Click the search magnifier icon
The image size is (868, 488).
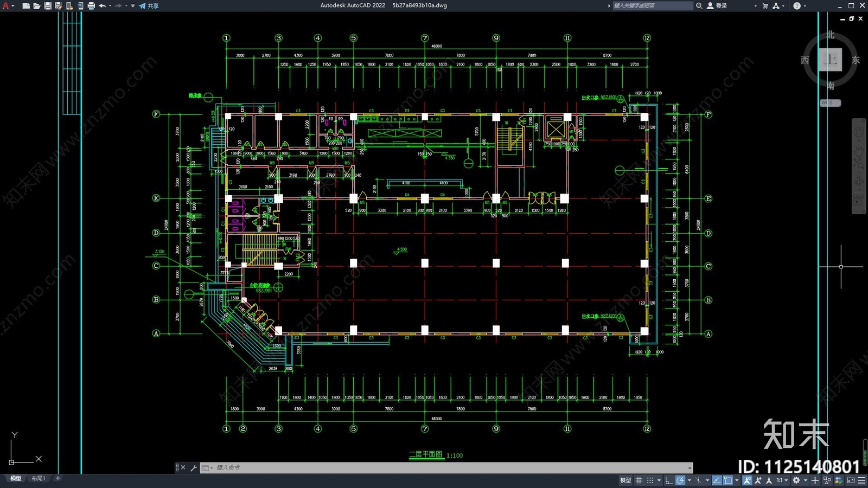(x=699, y=5)
